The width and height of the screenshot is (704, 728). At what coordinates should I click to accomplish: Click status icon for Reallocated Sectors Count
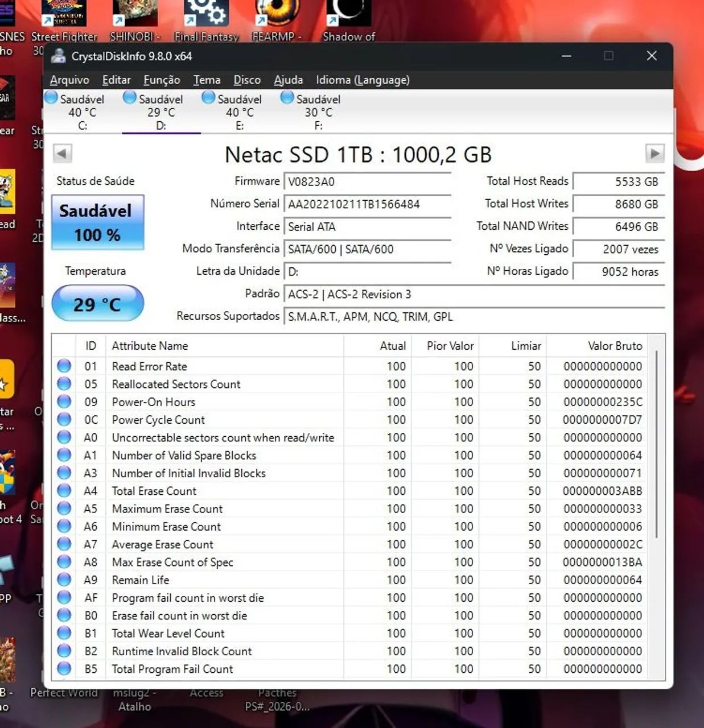coord(64,384)
